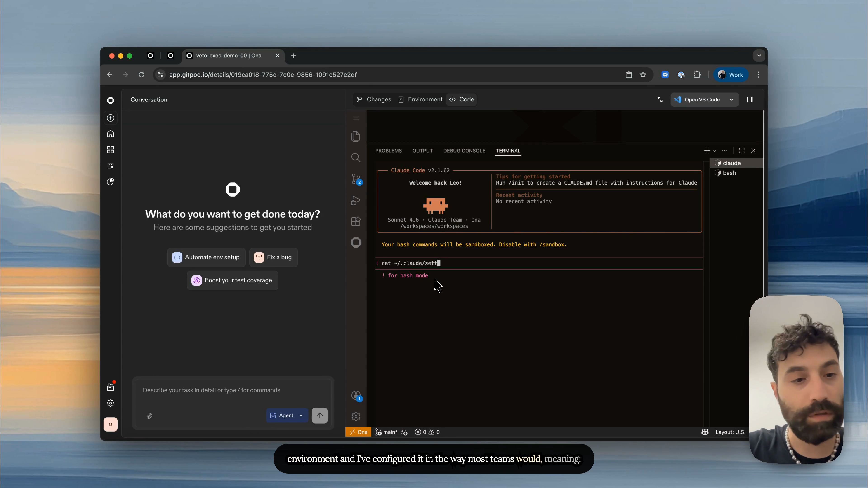868x488 pixels.
Task: Click the Ona octagon icon in activity bar
Action: coord(356,242)
